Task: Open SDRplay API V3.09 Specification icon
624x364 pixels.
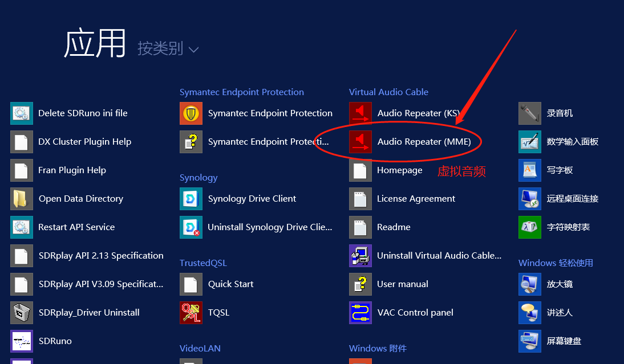Action: [22, 284]
